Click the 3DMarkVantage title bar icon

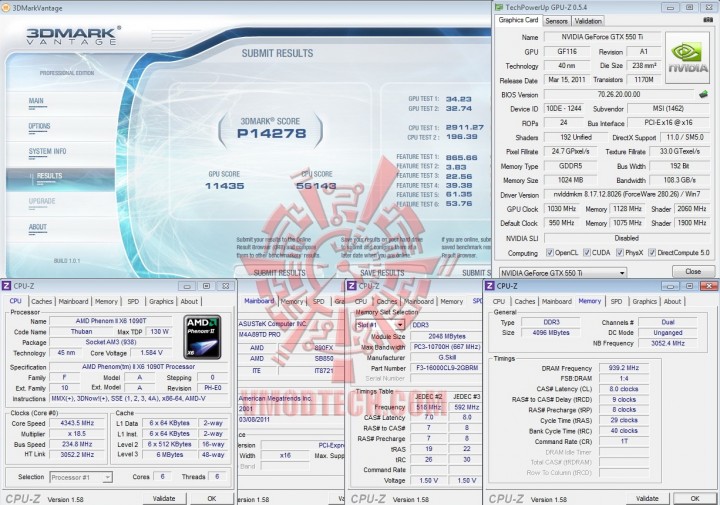(6, 8)
